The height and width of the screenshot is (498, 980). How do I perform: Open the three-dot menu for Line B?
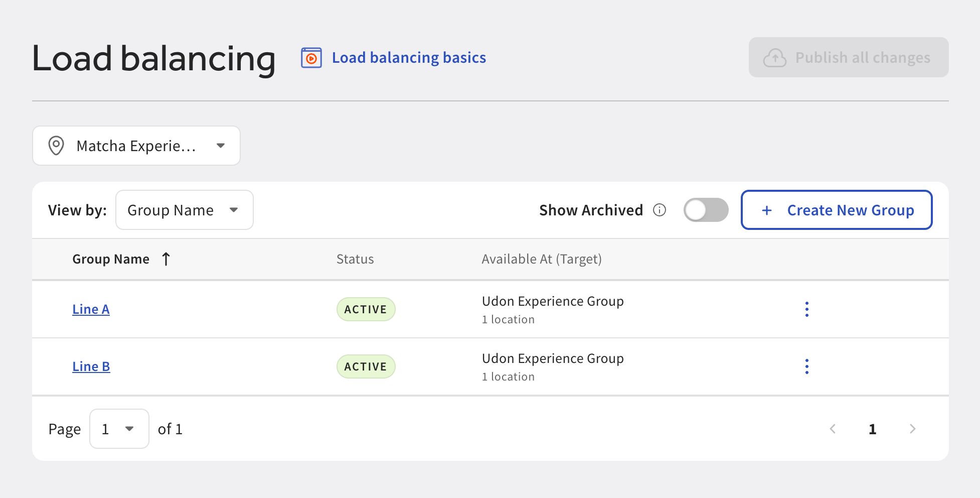[807, 366]
